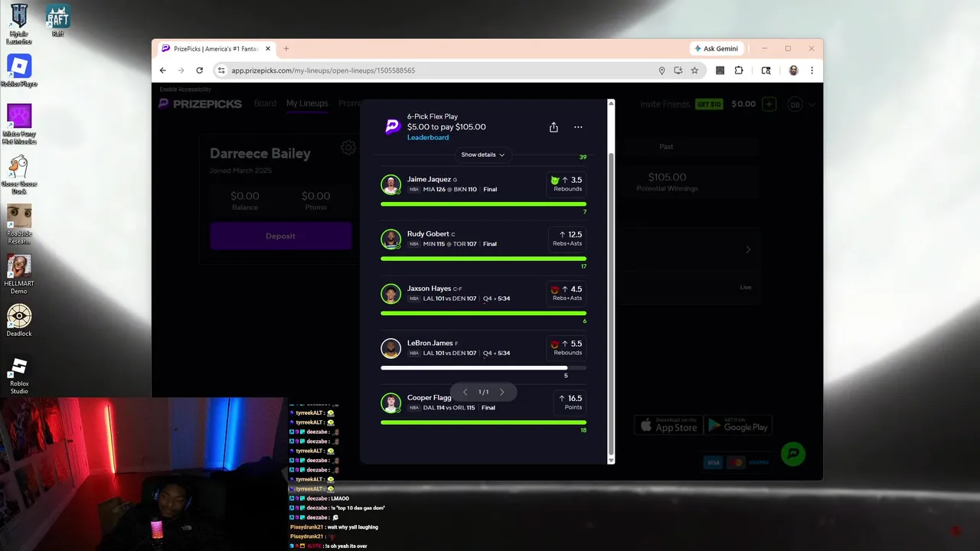Image resolution: width=980 pixels, height=551 pixels.
Task: Select the PrizePicks browser tab
Action: (215, 48)
